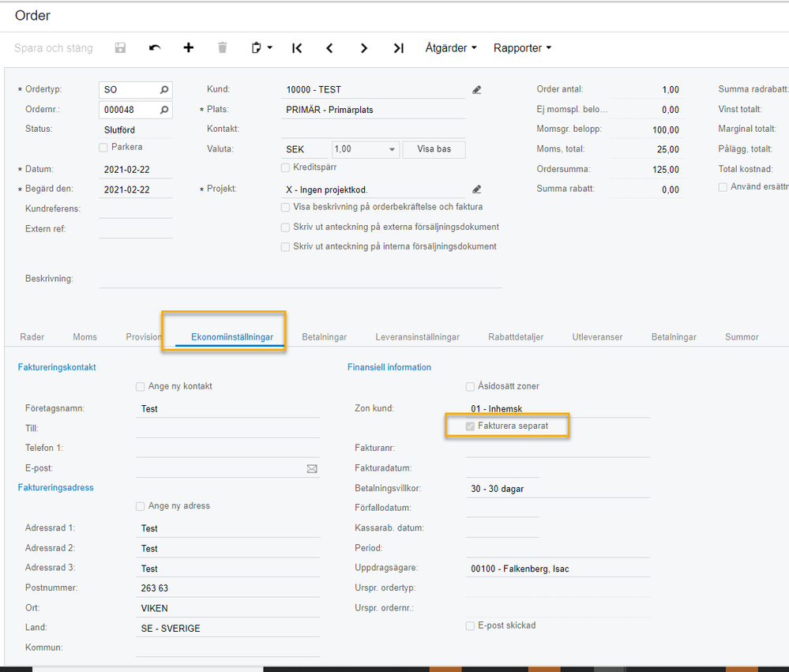Screen dimensions: 789x672
Task: Toggle Ange ny adress checkbox
Action: (x=140, y=506)
